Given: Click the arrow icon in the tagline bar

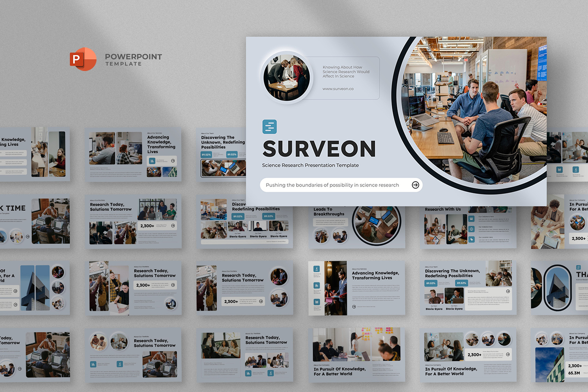Looking at the screenshot, I should point(415,185).
